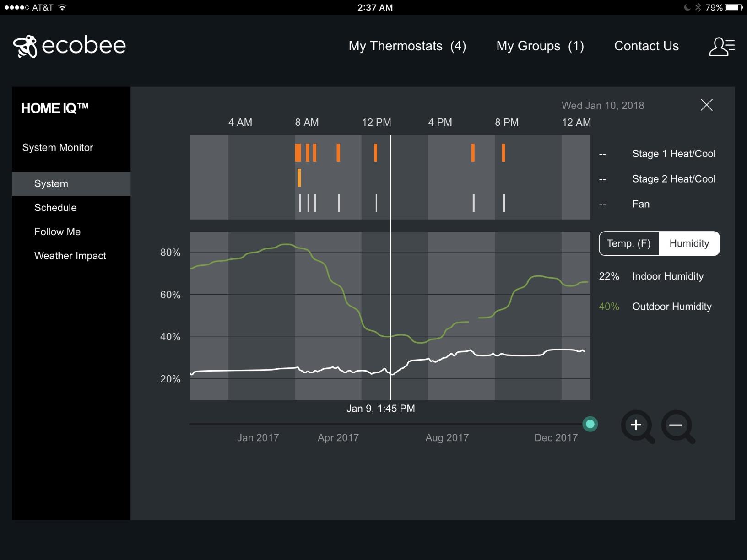Viewport: 747px width, 560px height.
Task: Select Schedule in the sidebar
Action: click(55, 208)
